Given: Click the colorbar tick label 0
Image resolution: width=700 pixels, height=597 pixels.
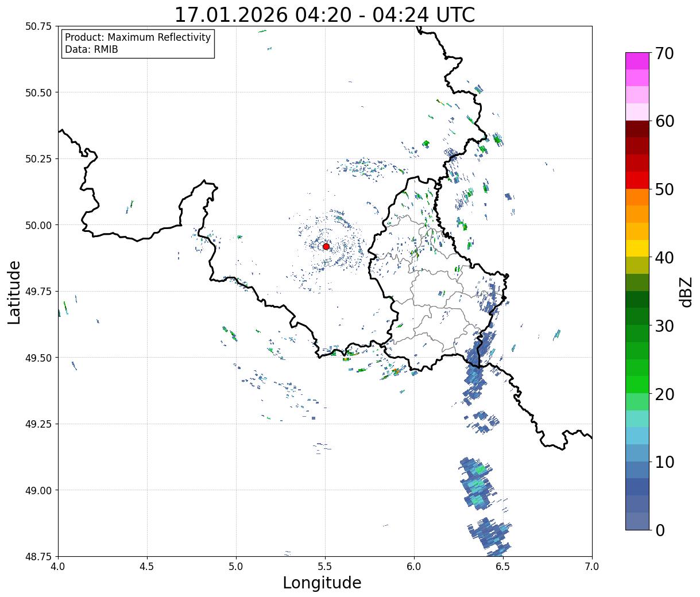Looking at the screenshot, I should [x=660, y=530].
